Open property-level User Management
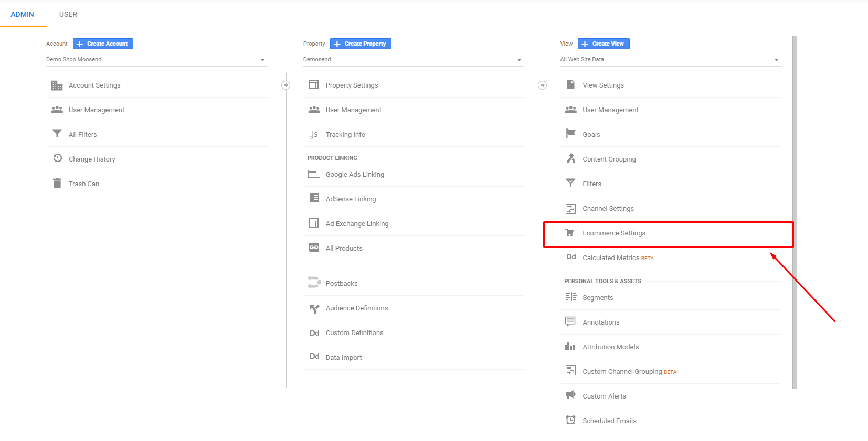This screenshot has width=868, height=441. [414, 110]
